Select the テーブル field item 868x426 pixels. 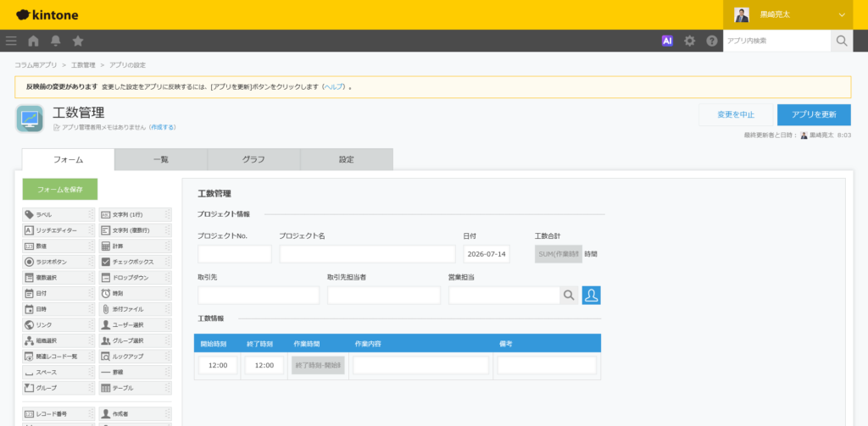(x=135, y=388)
